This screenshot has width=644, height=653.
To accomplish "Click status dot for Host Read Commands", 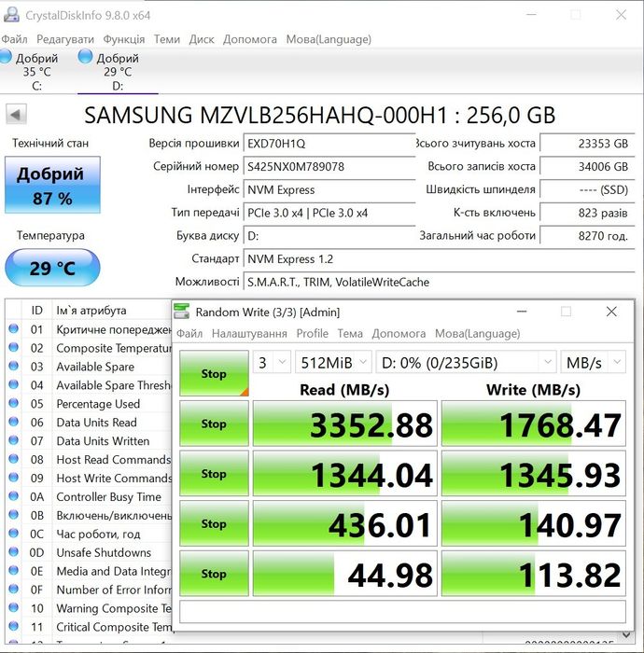I will click(x=13, y=459).
